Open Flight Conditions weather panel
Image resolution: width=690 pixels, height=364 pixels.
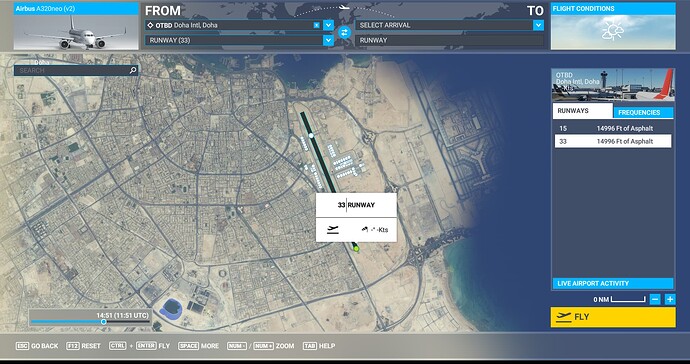[x=613, y=26]
